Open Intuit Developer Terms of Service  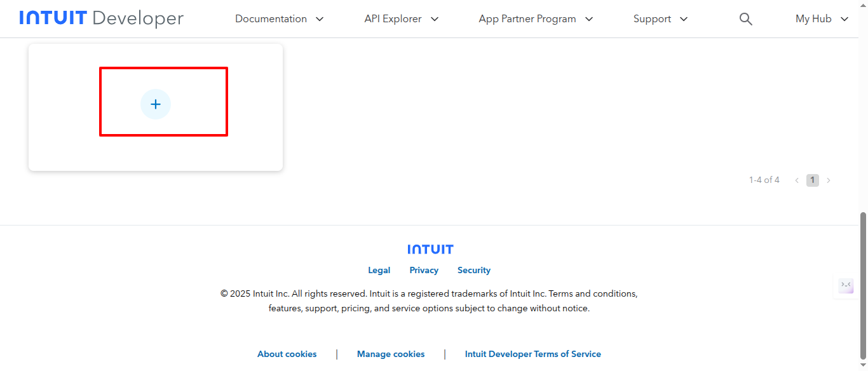(x=532, y=354)
